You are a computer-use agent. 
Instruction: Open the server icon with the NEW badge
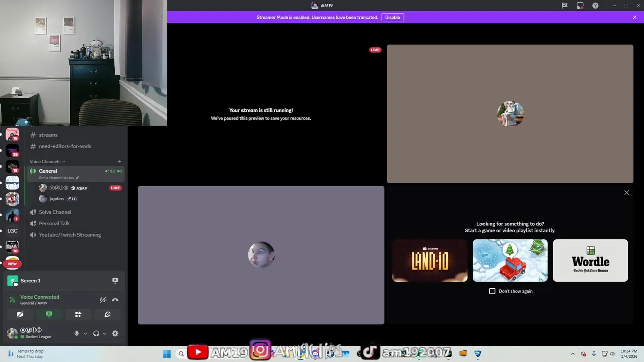coord(12,262)
